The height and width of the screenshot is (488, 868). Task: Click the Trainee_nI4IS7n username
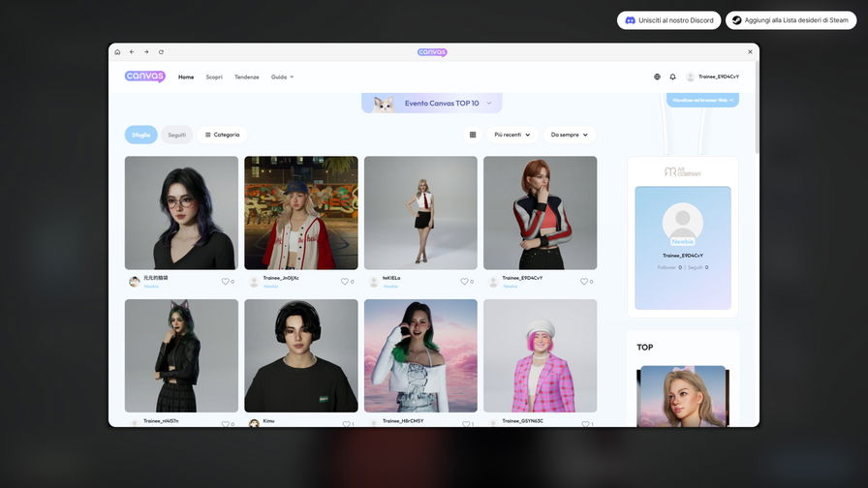(161, 421)
